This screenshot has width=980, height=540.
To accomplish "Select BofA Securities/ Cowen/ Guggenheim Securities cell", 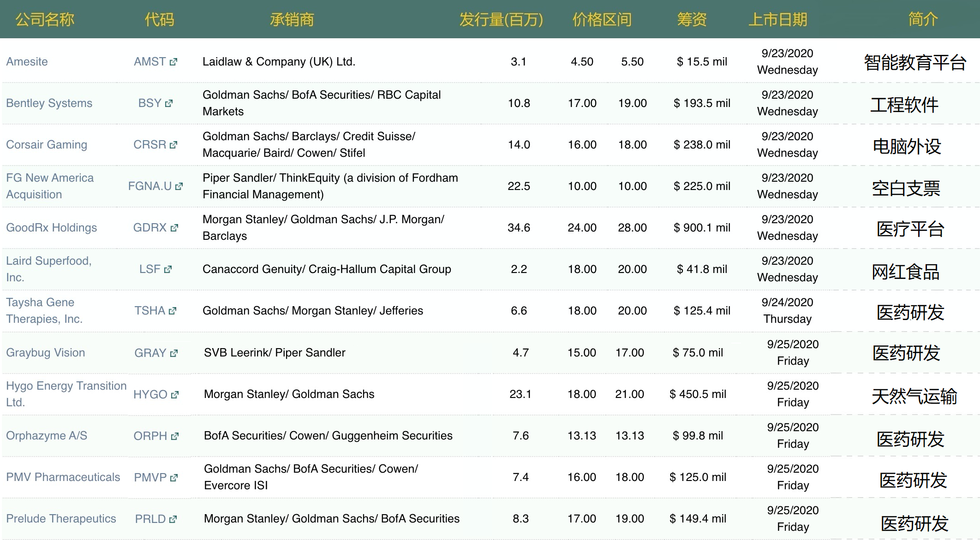I will [328, 435].
